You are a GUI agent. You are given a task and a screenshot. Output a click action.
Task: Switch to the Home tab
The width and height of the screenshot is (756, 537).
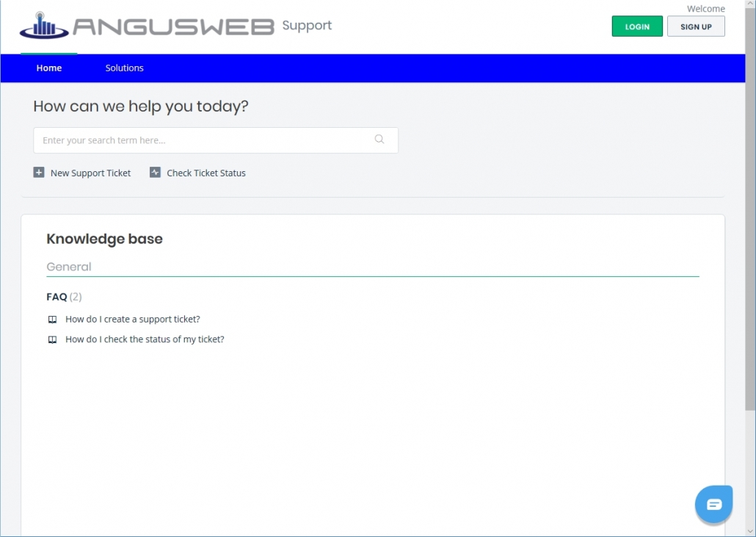coord(49,68)
